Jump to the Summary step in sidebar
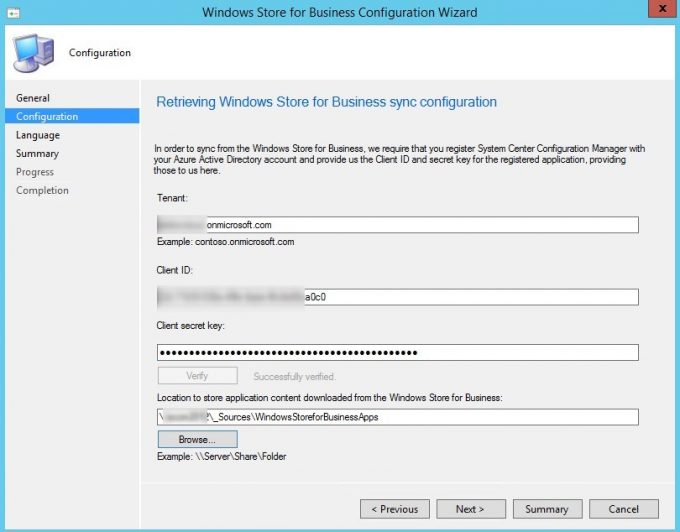 [x=37, y=154]
